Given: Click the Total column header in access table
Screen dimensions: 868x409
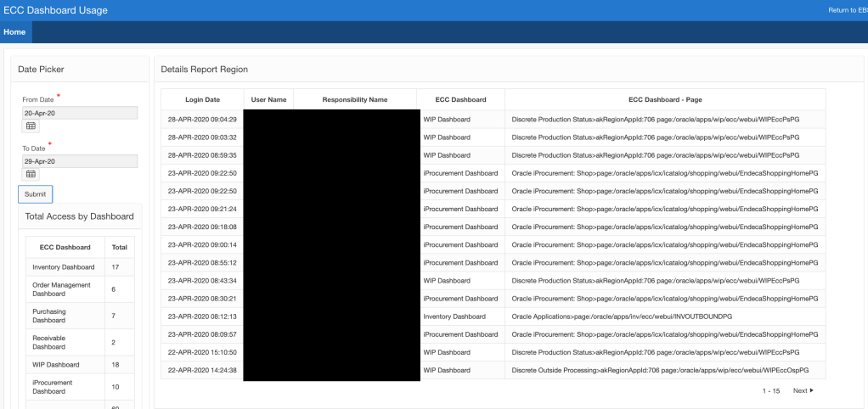Looking at the screenshot, I should (x=120, y=248).
